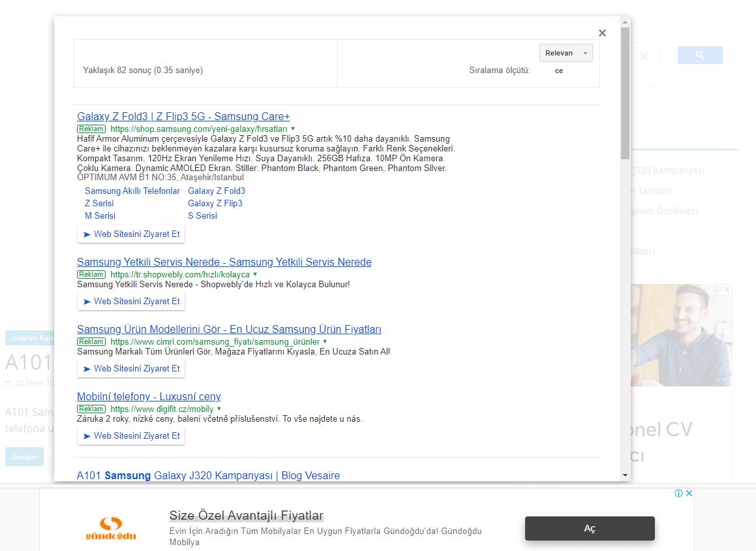Screen dimensions: 756x551
Task: Open Samsung Yetkili Servis Nerede ad title
Action: [224, 262]
